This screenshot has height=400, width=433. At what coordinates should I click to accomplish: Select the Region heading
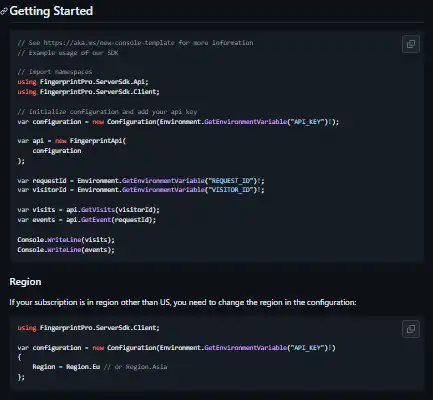(x=25, y=282)
